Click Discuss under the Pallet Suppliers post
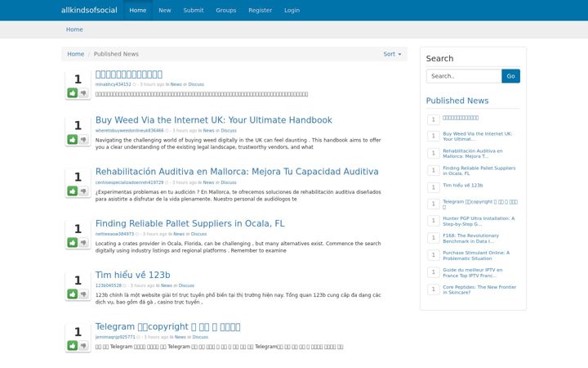 (x=198, y=234)
